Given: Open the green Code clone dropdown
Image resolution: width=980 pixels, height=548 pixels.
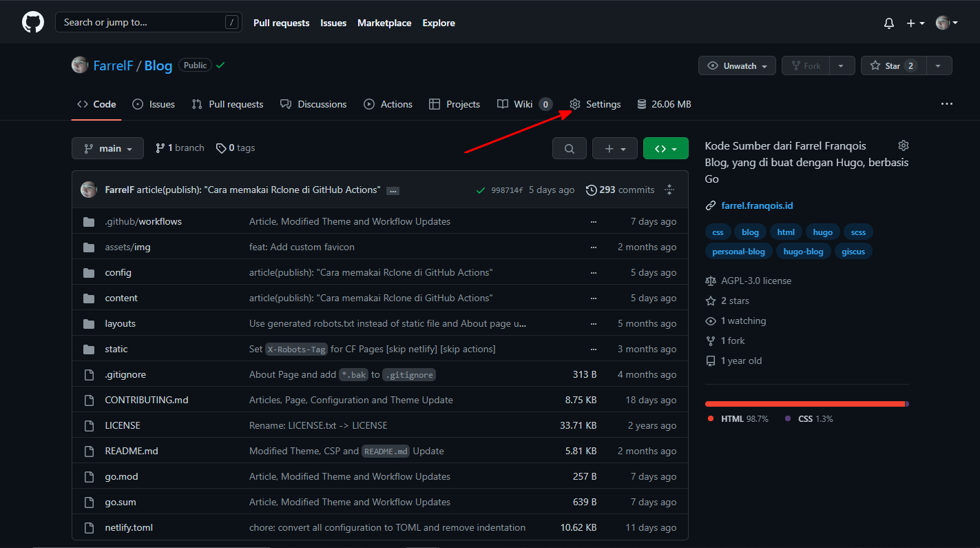Looking at the screenshot, I should coord(666,148).
